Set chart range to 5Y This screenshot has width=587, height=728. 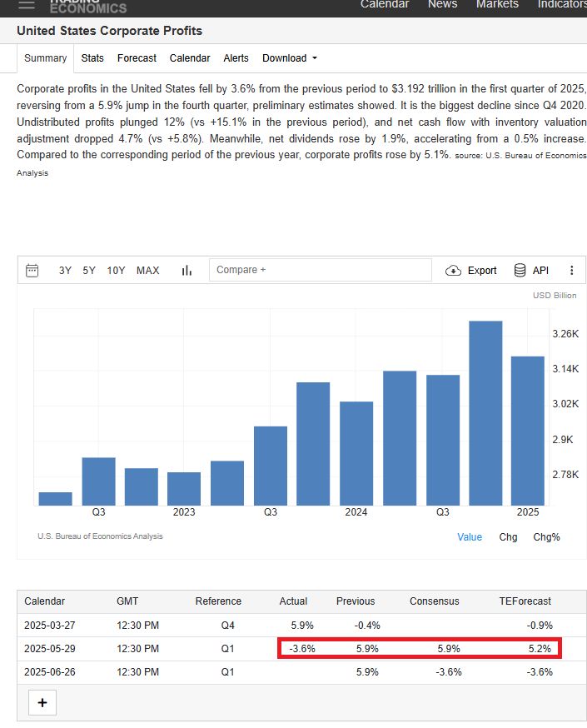coord(89,270)
